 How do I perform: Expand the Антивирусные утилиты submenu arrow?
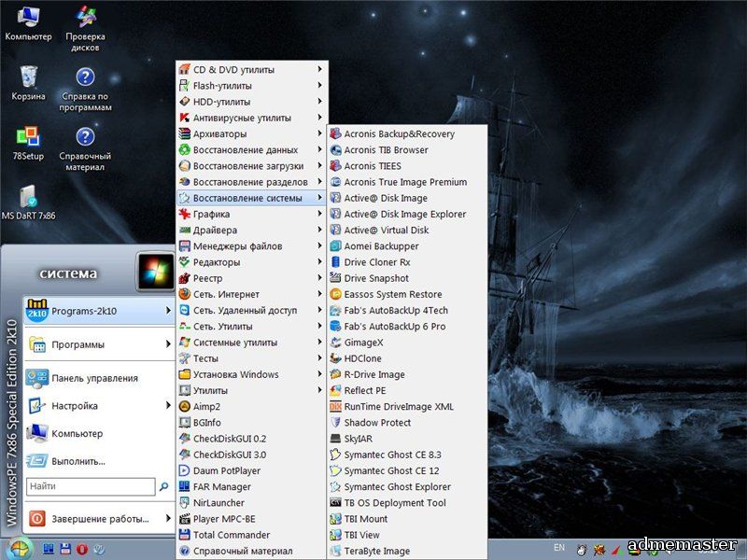coord(319,118)
